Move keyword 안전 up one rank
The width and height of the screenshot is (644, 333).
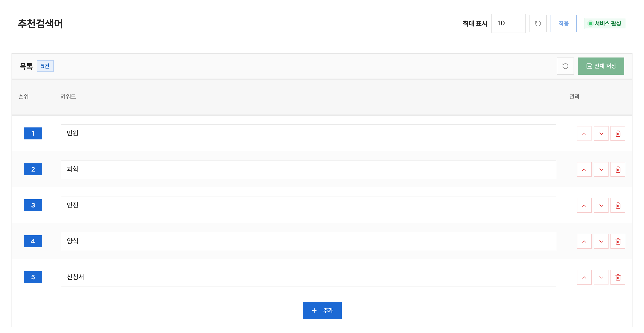(584, 206)
